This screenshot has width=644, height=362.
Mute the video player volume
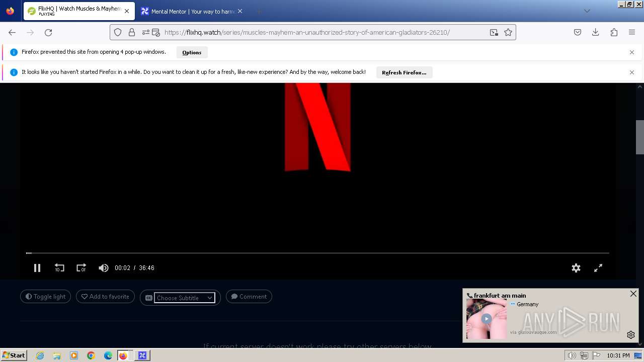103,268
